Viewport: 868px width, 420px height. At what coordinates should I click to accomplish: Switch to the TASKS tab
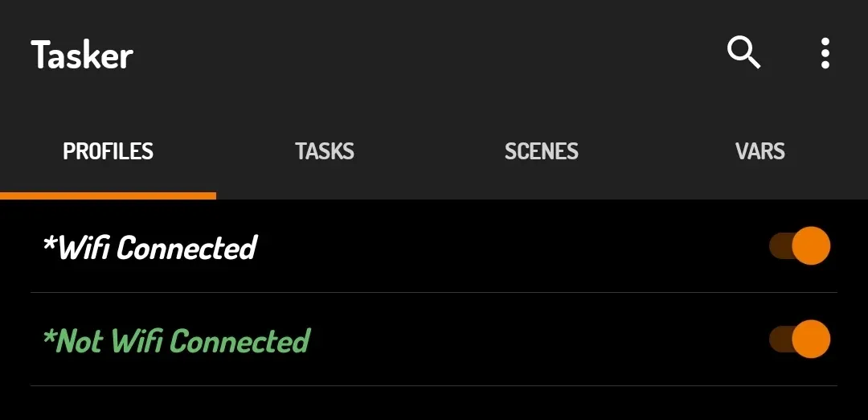point(325,151)
